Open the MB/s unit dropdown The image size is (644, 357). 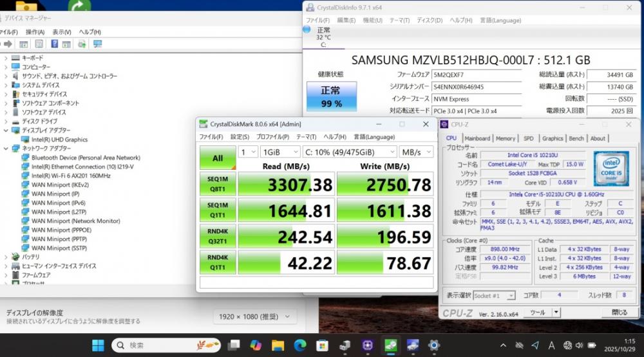click(416, 152)
